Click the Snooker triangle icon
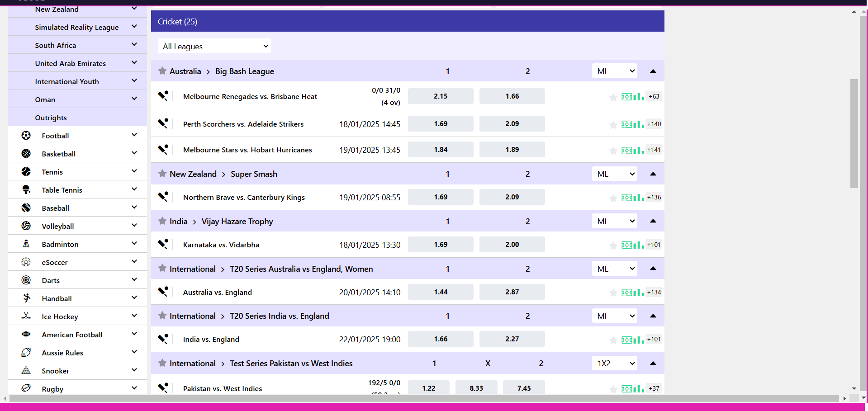The height and width of the screenshot is (411, 868). point(26,371)
